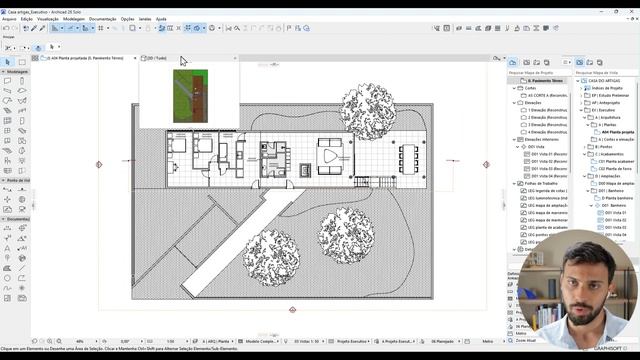Click Pesquisar Mapa de Projeto search field
Viewport: 640px width, 360px height.
tap(538, 73)
